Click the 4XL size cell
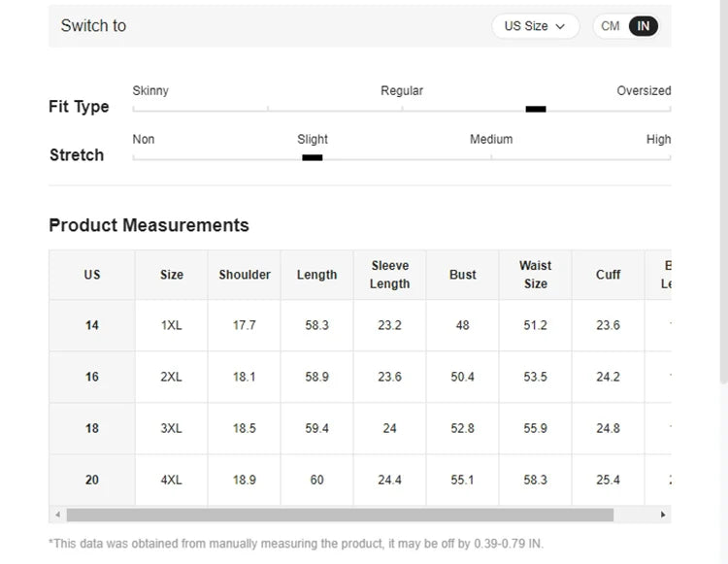 172,480
